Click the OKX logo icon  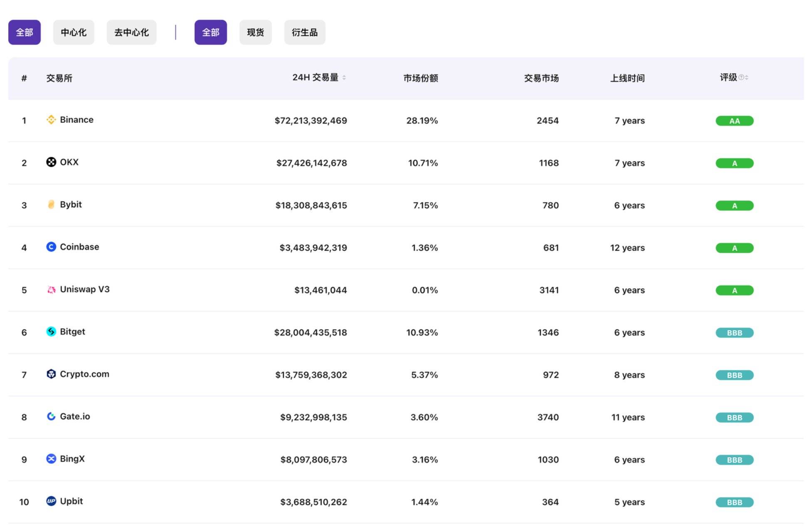(51, 162)
